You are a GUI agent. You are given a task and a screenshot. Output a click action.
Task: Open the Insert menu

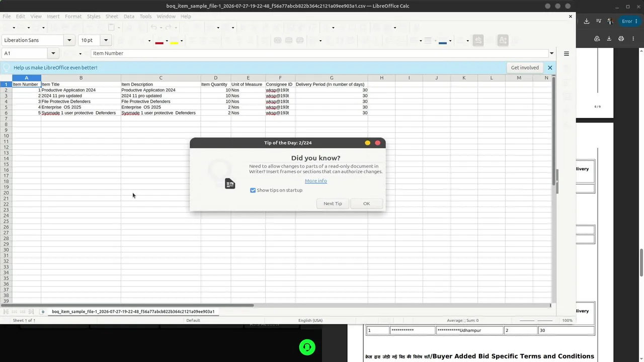point(53,17)
